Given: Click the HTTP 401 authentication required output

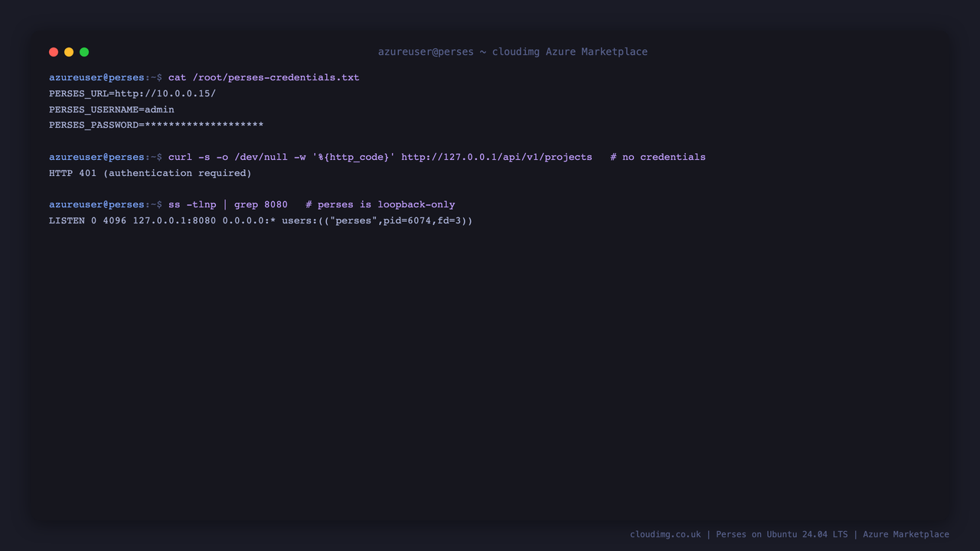Looking at the screenshot, I should point(150,173).
